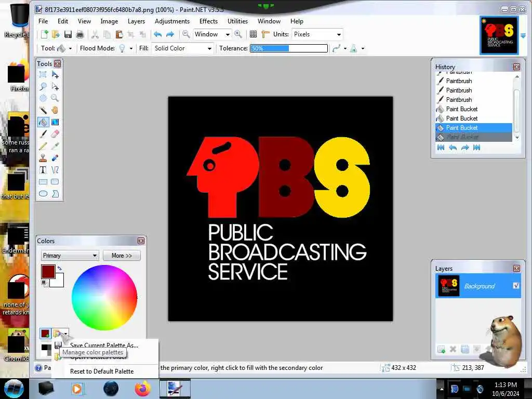The width and height of the screenshot is (532, 399).
Task: Click the Open file toolbar icon
Action: 56,34
